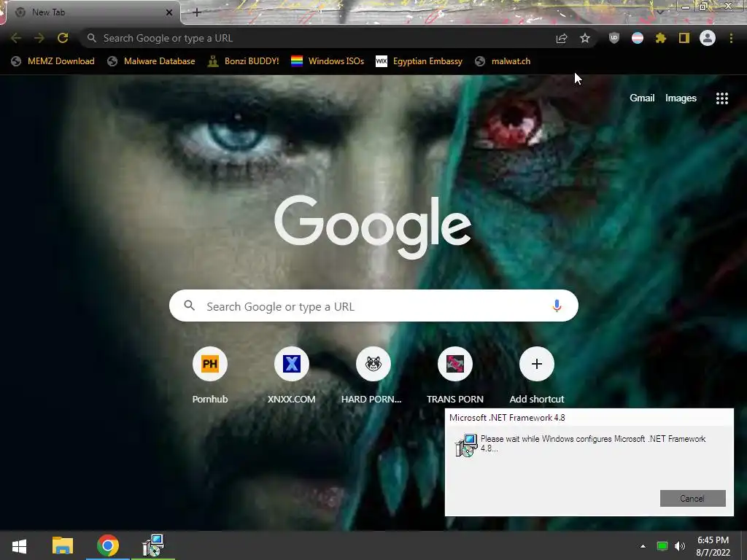This screenshot has height=560, width=747.
Task: Open the Gmail link
Action: [642, 98]
